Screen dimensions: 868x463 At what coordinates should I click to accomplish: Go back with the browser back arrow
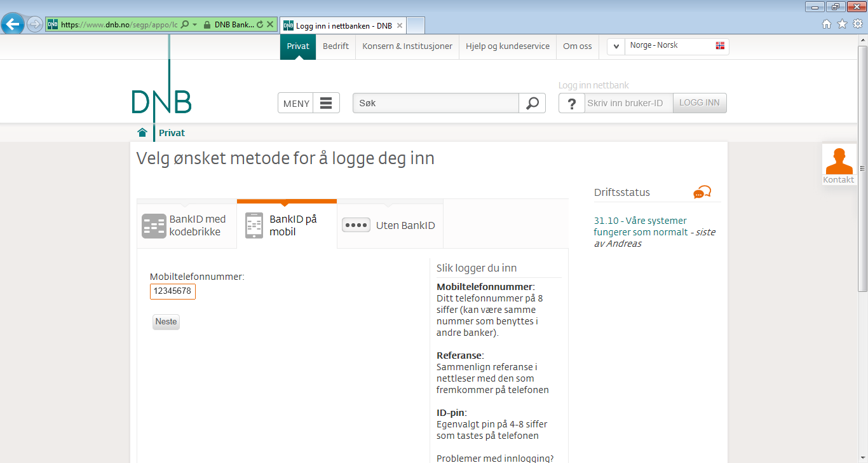(x=13, y=25)
